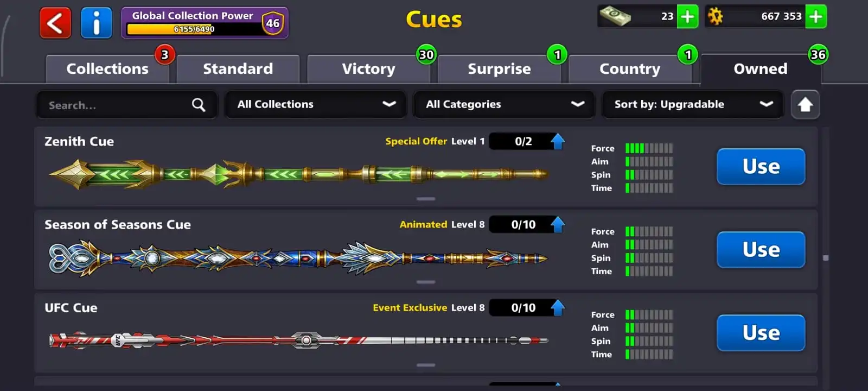Upgrade Season of Seasons Cue blue arrow
Viewport: 868px width, 391px height.
[x=558, y=224]
